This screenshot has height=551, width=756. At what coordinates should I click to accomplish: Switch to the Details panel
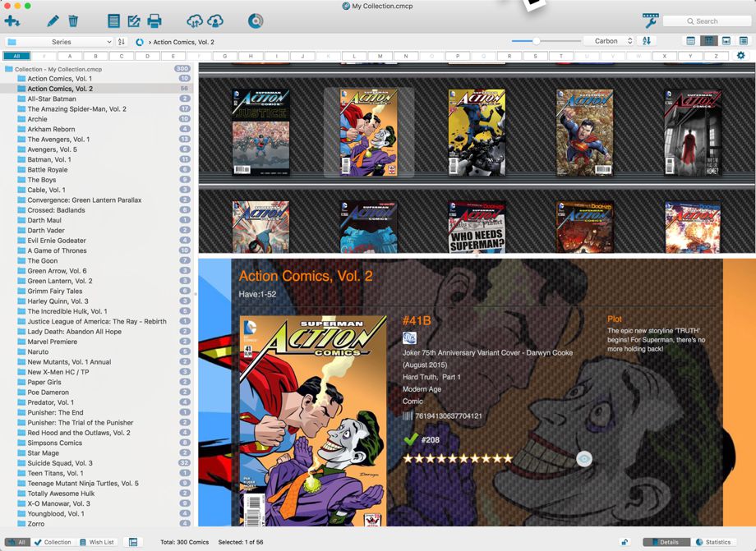[666, 542]
